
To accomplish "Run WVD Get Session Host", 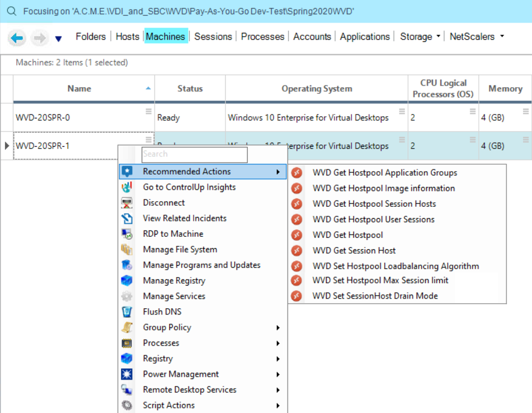I will (354, 250).
